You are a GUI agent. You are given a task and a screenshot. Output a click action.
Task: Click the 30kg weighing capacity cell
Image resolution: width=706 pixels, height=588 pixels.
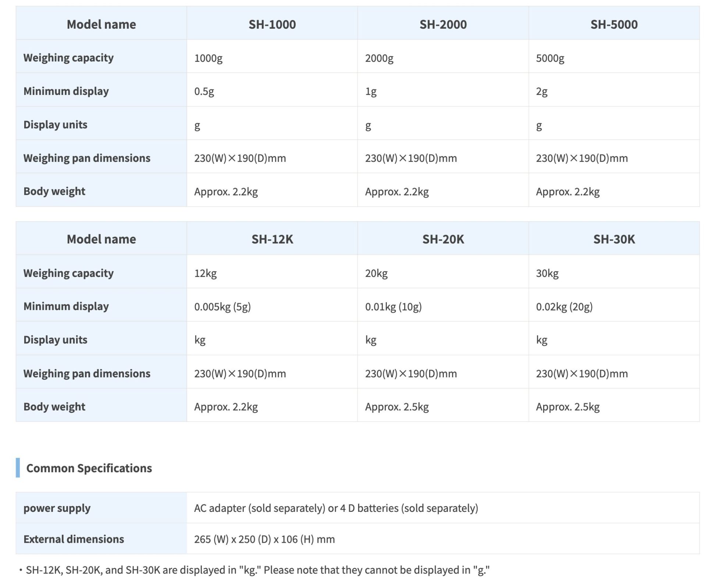[614, 273]
